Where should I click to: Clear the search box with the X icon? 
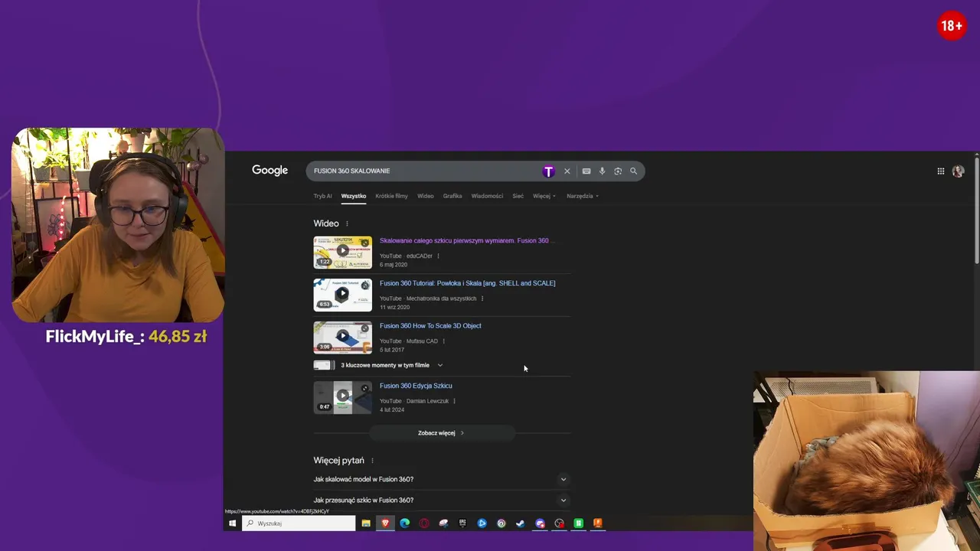(567, 171)
